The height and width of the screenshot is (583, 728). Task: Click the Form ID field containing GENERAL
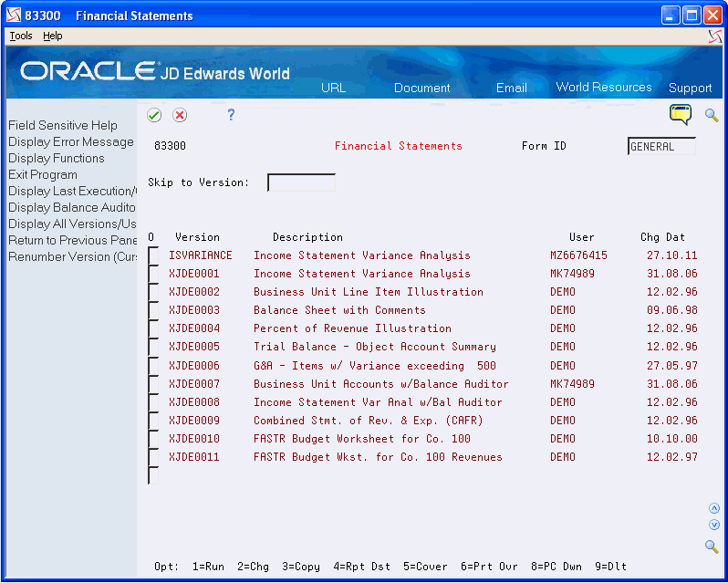(661, 146)
